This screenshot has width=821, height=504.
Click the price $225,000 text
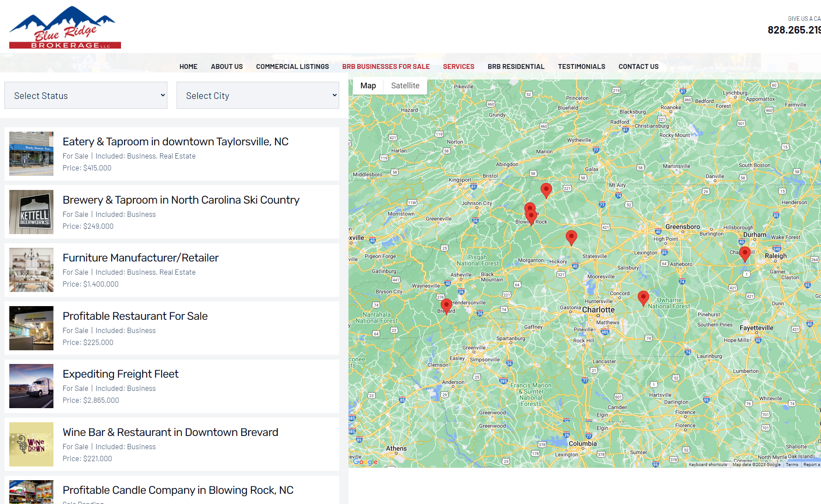(x=88, y=343)
